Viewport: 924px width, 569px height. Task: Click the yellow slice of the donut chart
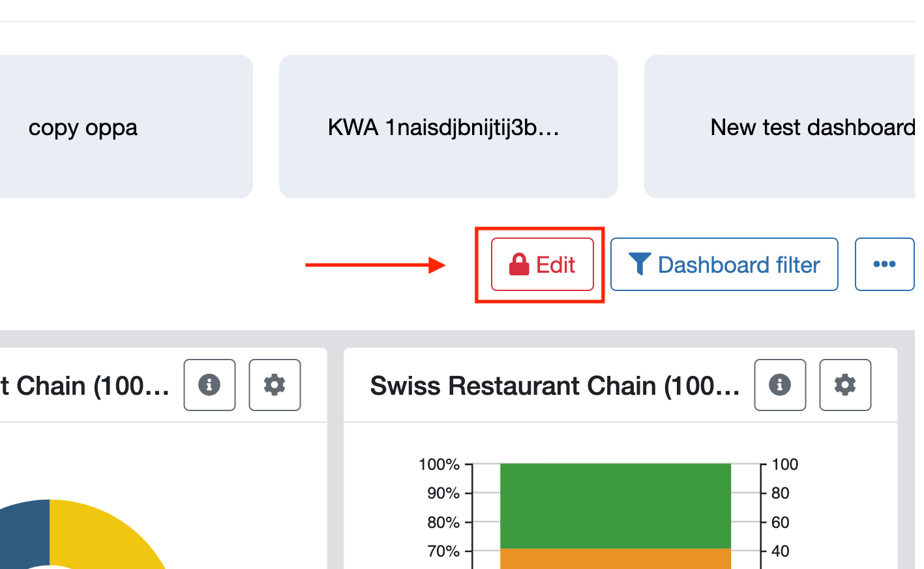tap(104, 535)
